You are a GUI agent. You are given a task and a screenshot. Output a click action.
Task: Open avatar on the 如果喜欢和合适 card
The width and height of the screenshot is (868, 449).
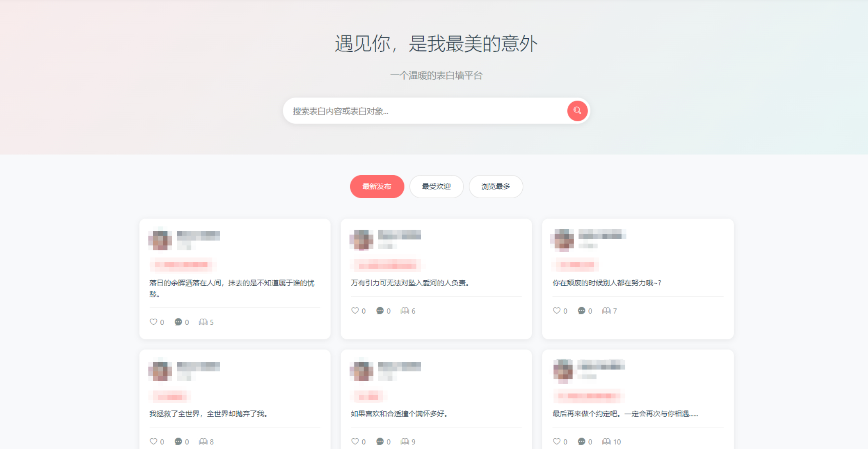click(362, 371)
